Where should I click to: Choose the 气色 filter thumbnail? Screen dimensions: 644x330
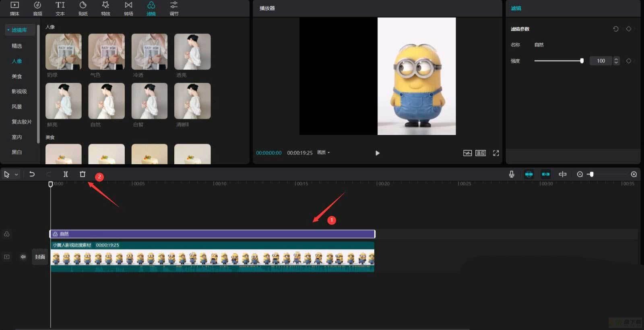106,52
